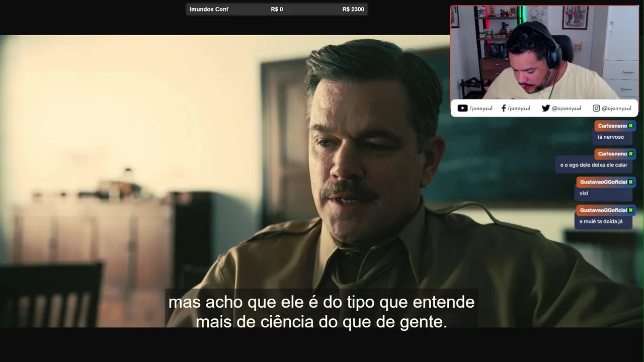644x362 pixels.
Task: Click the message 'a muié ta doida já'
Action: tap(601, 221)
